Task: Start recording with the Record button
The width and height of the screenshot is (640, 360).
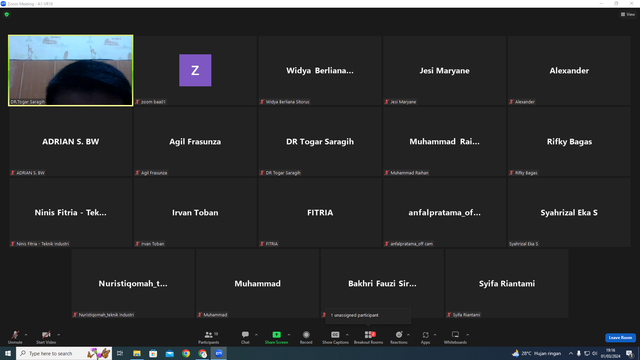Action: point(306,337)
